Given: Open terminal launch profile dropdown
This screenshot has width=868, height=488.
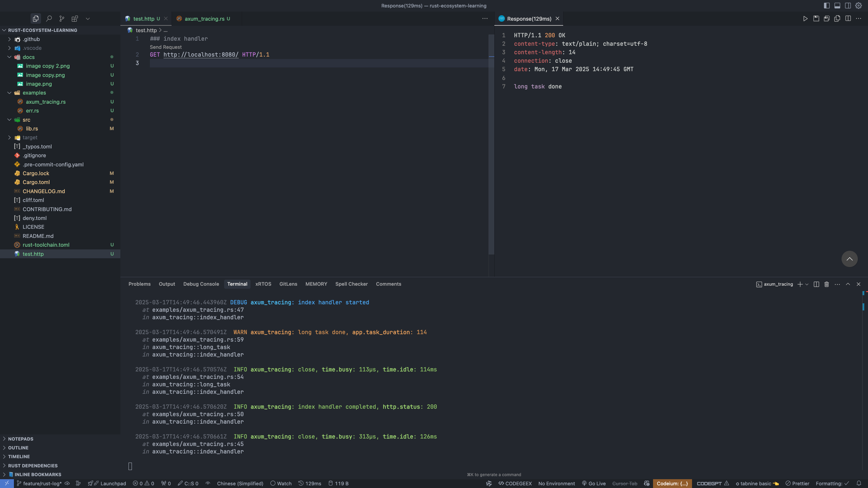Looking at the screenshot, I should click(807, 284).
